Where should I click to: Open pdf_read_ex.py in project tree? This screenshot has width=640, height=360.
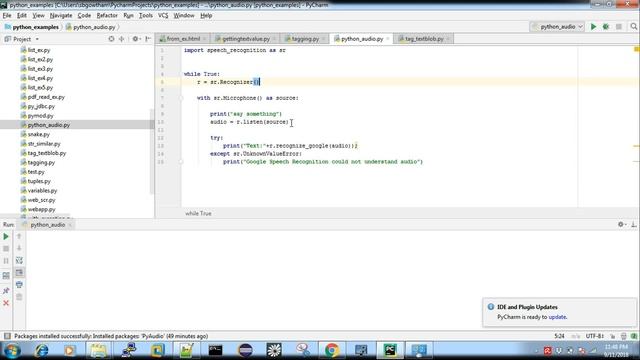[46, 97]
